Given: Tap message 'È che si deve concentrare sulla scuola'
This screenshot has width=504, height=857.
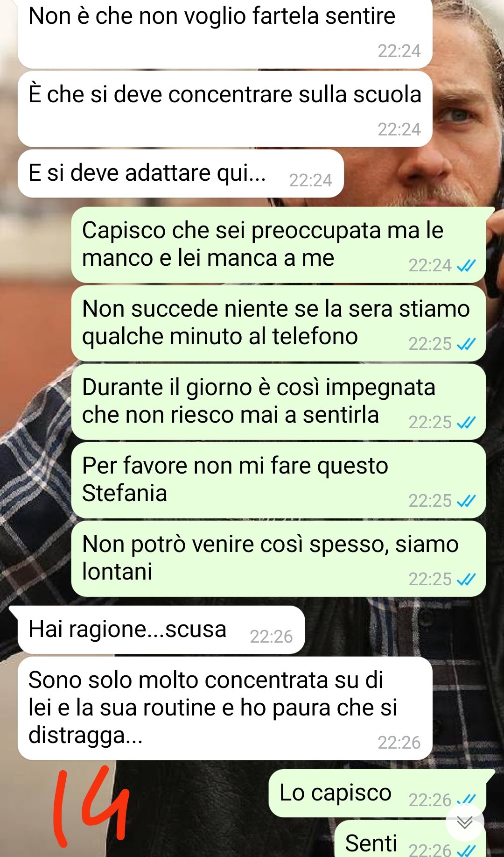Looking at the screenshot, I should (x=225, y=109).
